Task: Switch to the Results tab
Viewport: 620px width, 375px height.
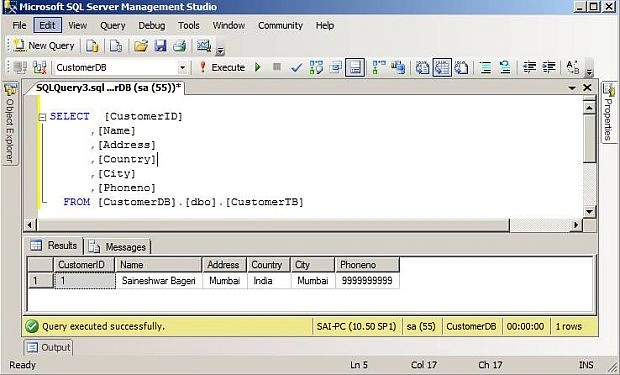Action: 55,246
